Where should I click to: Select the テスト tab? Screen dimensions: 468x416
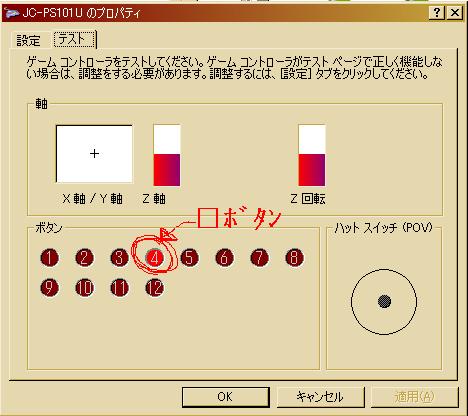tap(74, 39)
